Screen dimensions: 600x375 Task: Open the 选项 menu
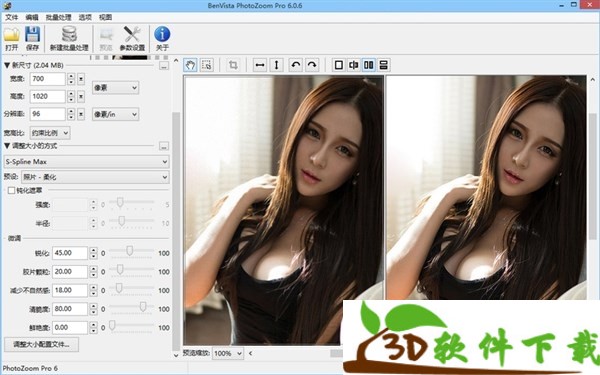[x=85, y=17]
